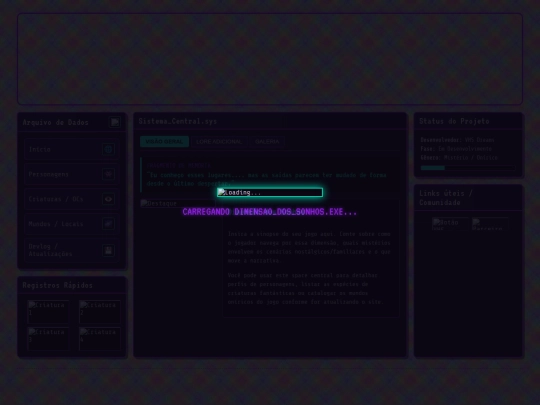This screenshot has width=540, height=405.
Task: Click the Arquivo de Dados heading
Action: (x=55, y=122)
